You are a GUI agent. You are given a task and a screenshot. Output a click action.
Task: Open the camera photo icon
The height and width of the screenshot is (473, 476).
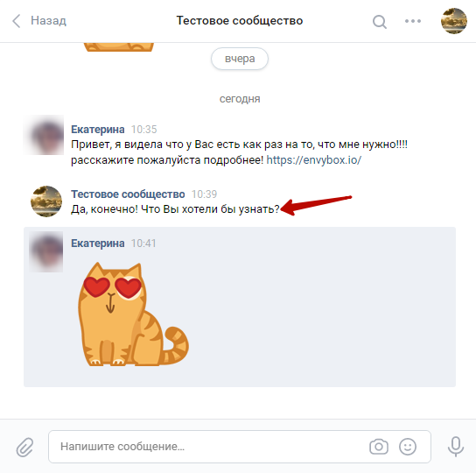[379, 447]
